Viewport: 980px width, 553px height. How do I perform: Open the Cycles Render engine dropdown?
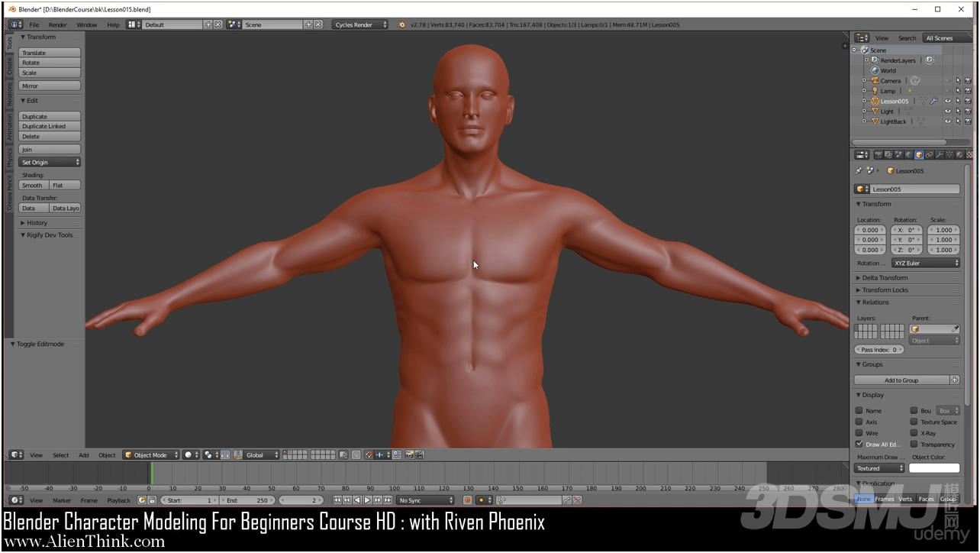(x=360, y=24)
